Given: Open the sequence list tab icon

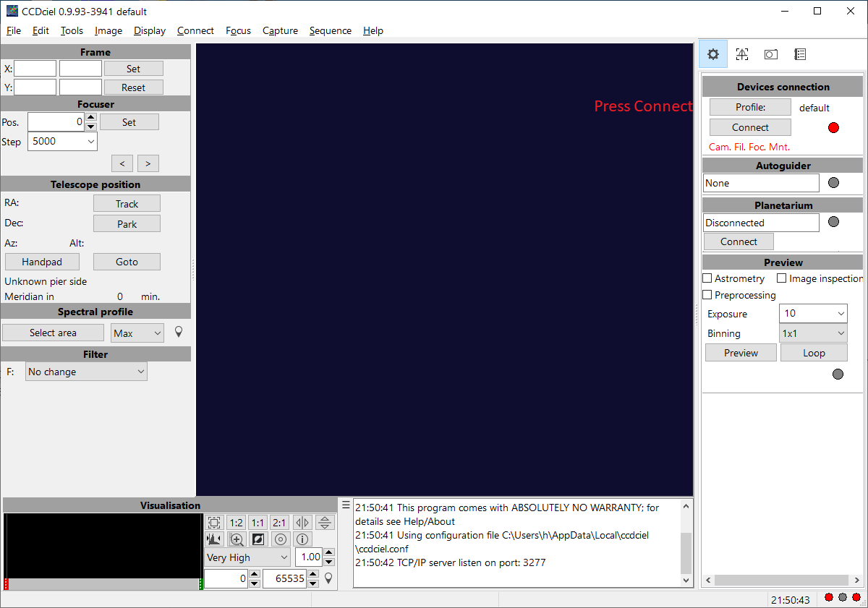Looking at the screenshot, I should pyautogui.click(x=800, y=54).
